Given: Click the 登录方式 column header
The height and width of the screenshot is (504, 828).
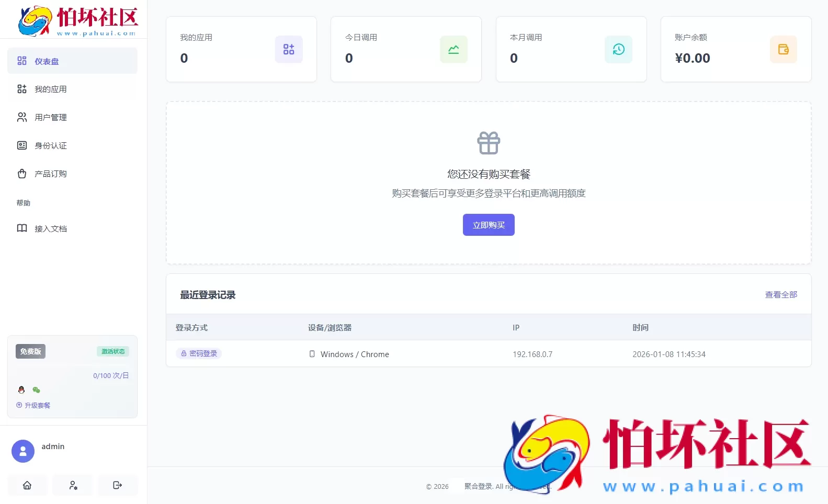Looking at the screenshot, I should coord(191,328).
